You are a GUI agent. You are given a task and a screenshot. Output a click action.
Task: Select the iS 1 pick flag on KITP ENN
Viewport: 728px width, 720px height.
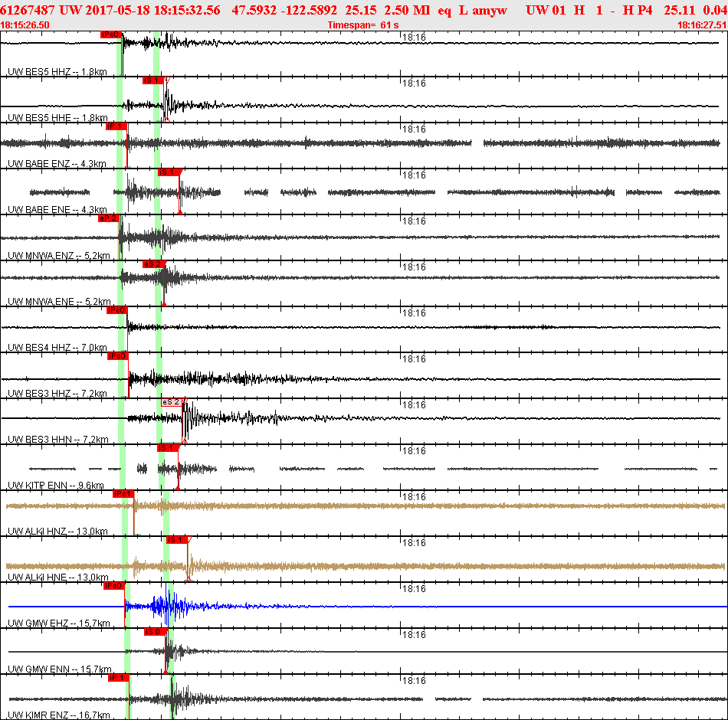pyautogui.click(x=168, y=448)
